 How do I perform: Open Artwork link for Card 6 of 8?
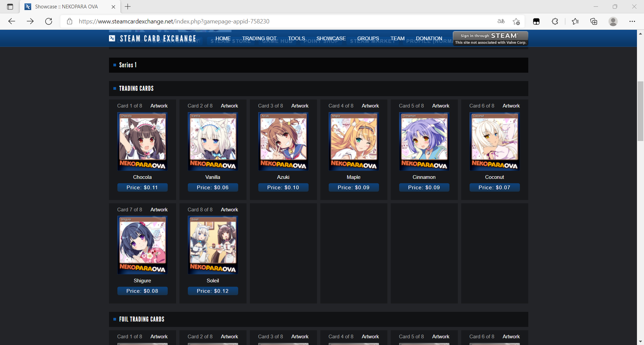pos(511,106)
